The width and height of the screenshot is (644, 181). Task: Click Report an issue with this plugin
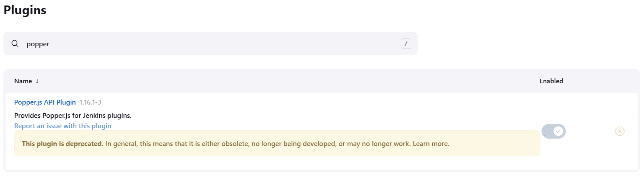pyautogui.click(x=62, y=126)
